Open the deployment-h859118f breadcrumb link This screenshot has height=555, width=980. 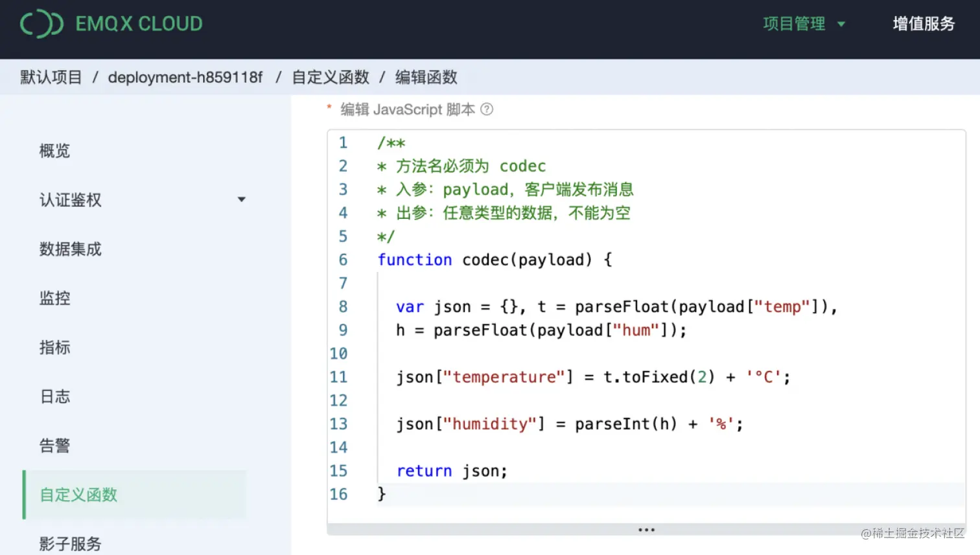point(185,77)
